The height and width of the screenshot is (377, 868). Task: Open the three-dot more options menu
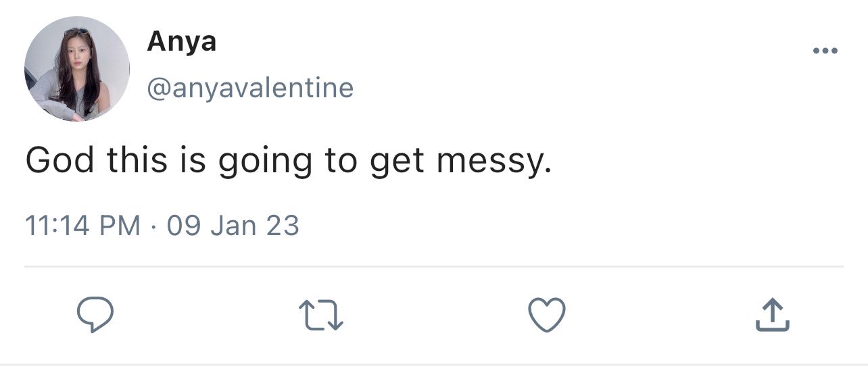coord(826,51)
